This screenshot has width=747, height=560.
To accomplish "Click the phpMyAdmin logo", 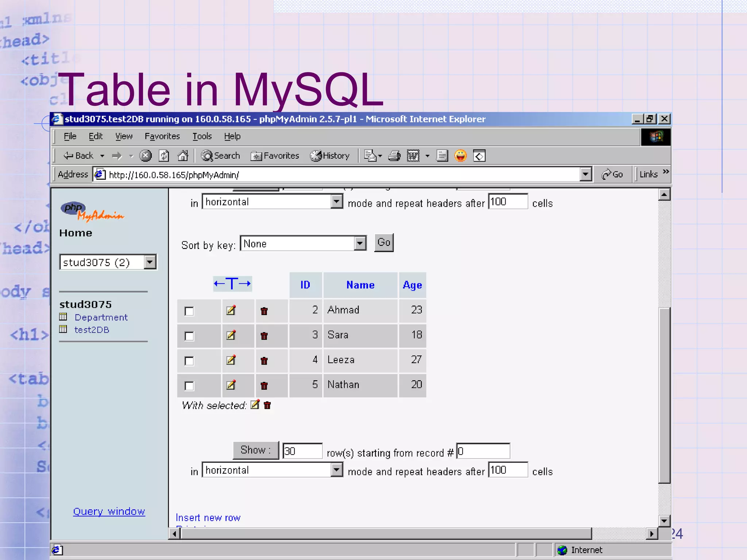I will (x=92, y=211).
